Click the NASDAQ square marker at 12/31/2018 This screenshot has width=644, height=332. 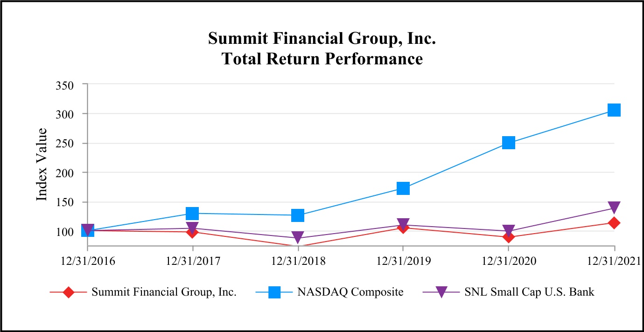point(298,215)
